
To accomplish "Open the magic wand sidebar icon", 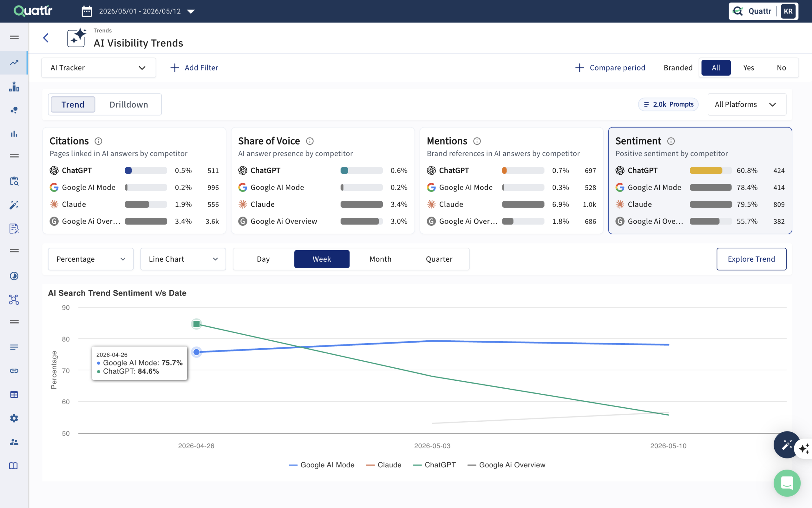I will click(14, 205).
